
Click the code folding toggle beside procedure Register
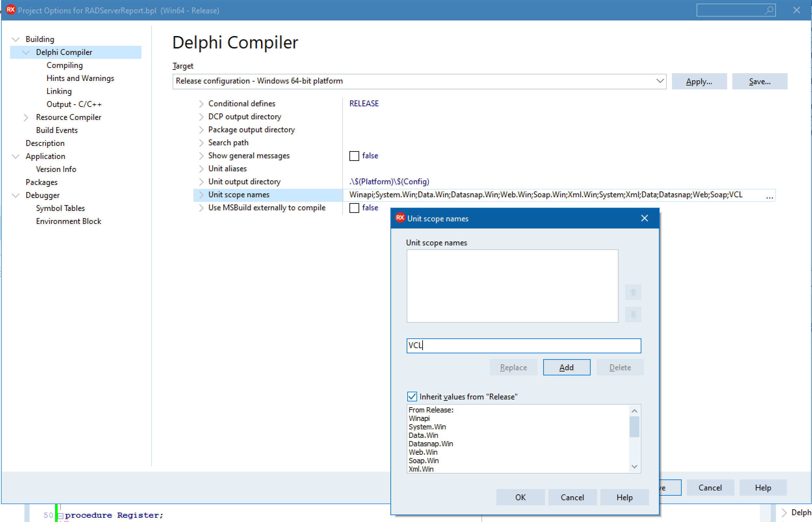pos(60,515)
